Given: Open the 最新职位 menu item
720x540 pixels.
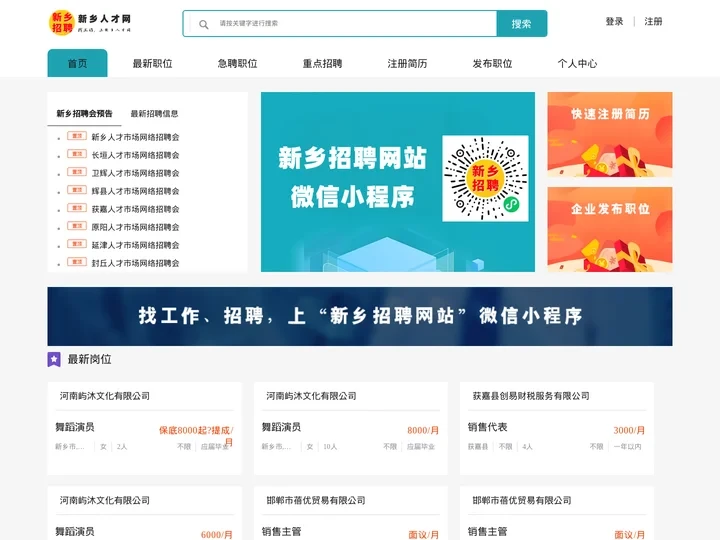Looking at the screenshot, I should pyautogui.click(x=152, y=63).
